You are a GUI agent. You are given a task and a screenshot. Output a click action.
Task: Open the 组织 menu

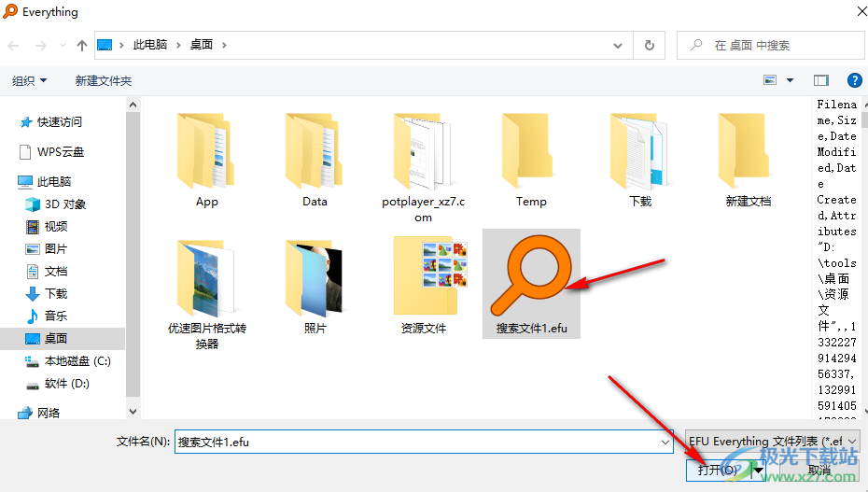(29, 81)
